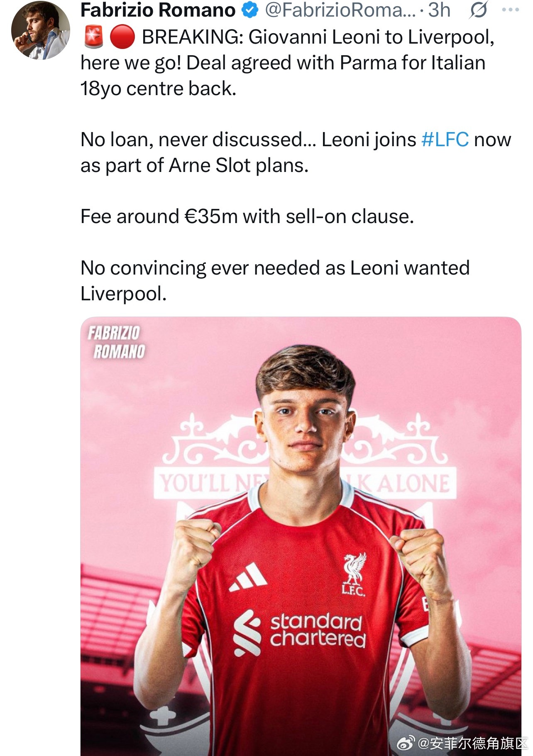Open the #LFC hashtag link

(445, 140)
